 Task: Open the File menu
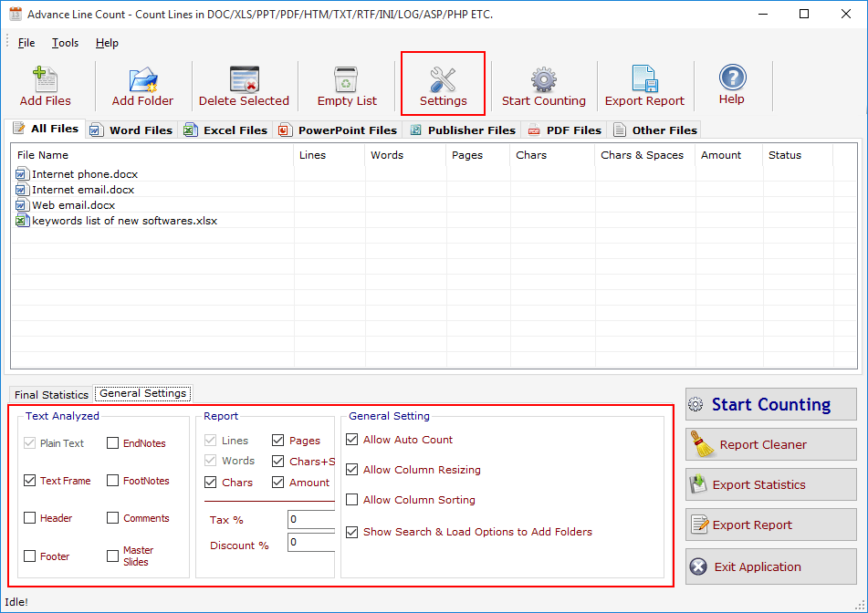pyautogui.click(x=26, y=43)
